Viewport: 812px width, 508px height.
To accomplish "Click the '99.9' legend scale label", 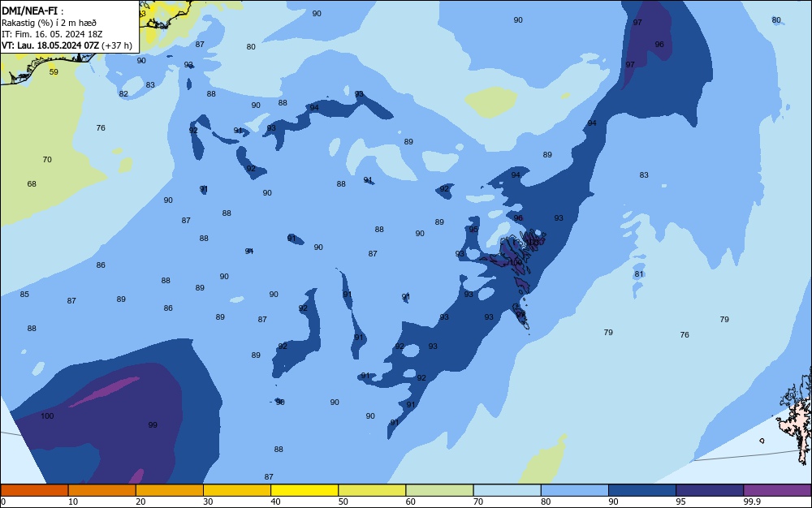I will click(752, 502).
